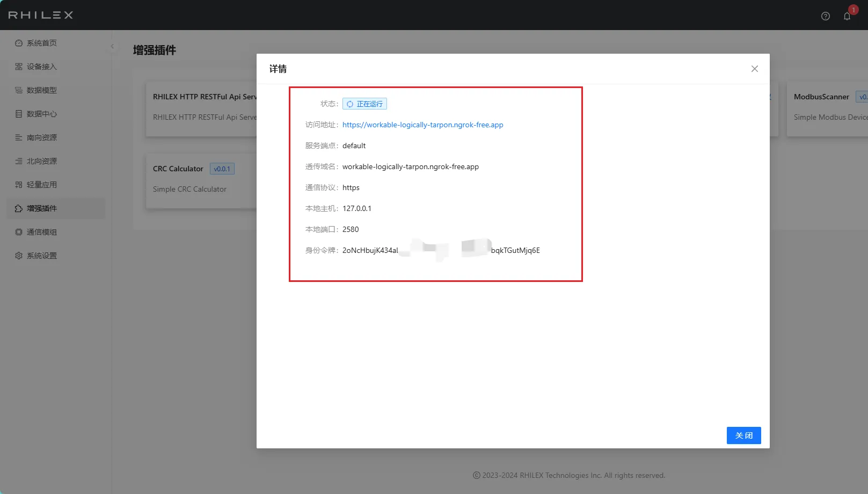Click the v0.0.1 version tag

222,169
